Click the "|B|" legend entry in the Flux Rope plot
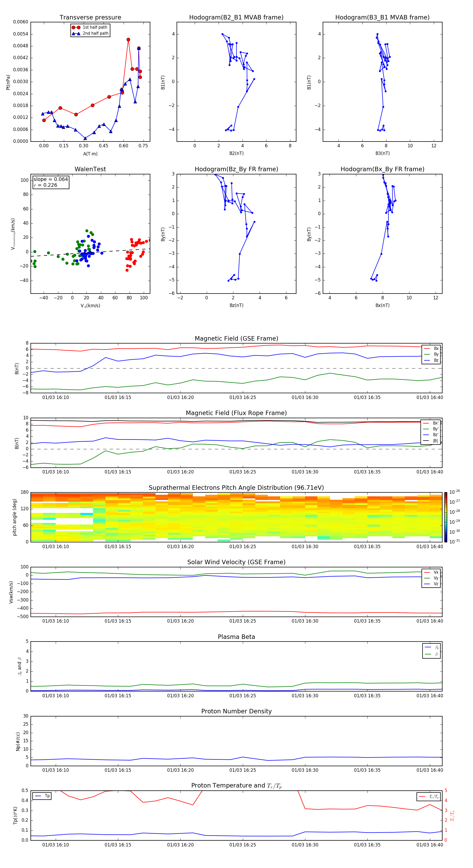Screen dimensions: 473x868 431,441
